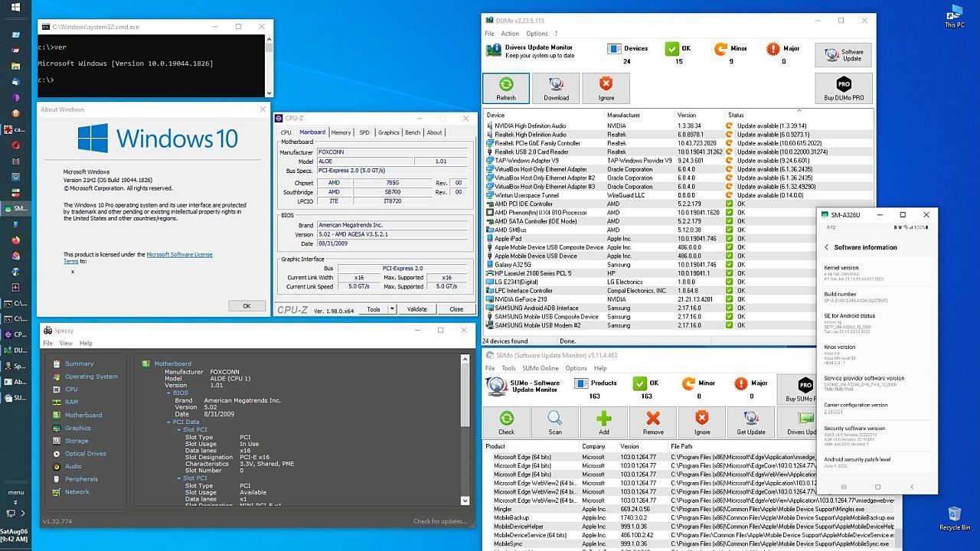Open the Tools menu in SUMo
The width and height of the screenshot is (980, 551).
[x=508, y=368]
